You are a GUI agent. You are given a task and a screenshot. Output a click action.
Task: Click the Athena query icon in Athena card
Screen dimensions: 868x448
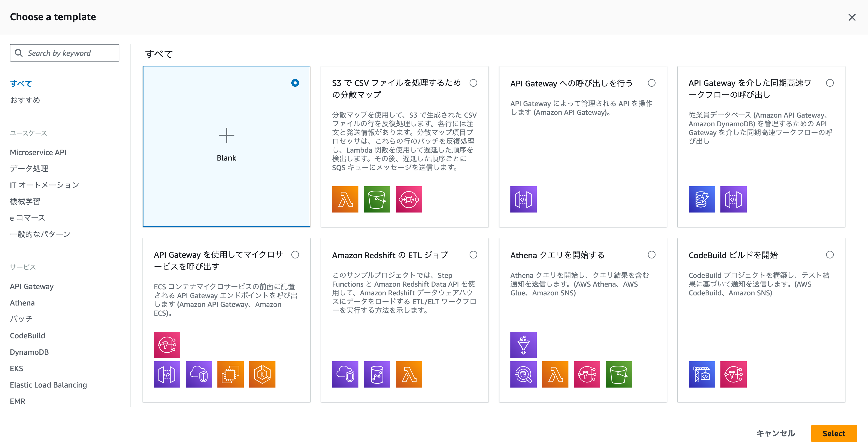point(523,374)
